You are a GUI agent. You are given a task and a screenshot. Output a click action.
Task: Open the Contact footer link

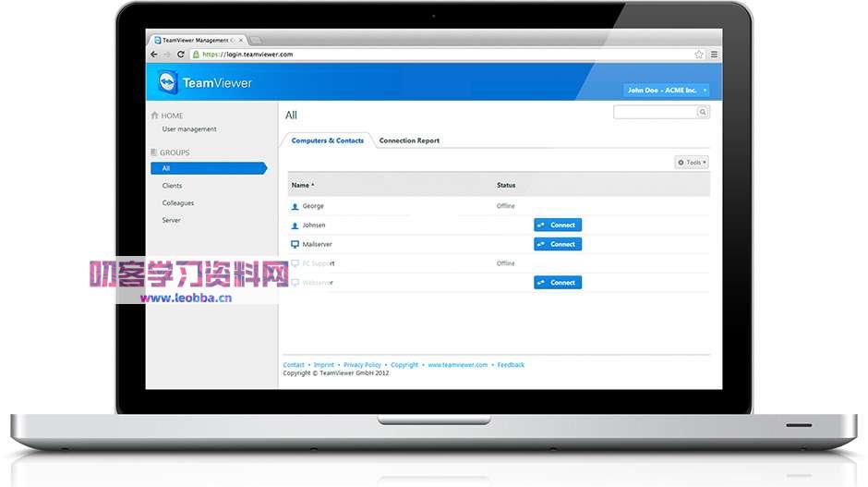coord(294,365)
